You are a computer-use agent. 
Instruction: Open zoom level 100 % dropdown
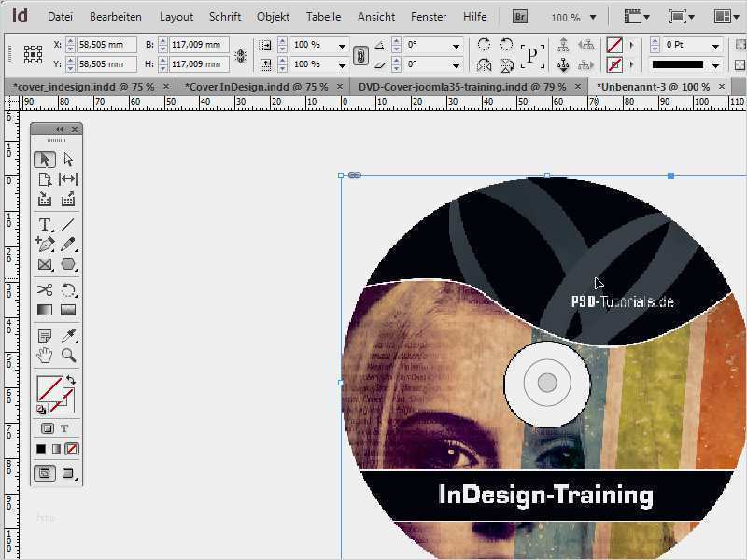(x=593, y=18)
